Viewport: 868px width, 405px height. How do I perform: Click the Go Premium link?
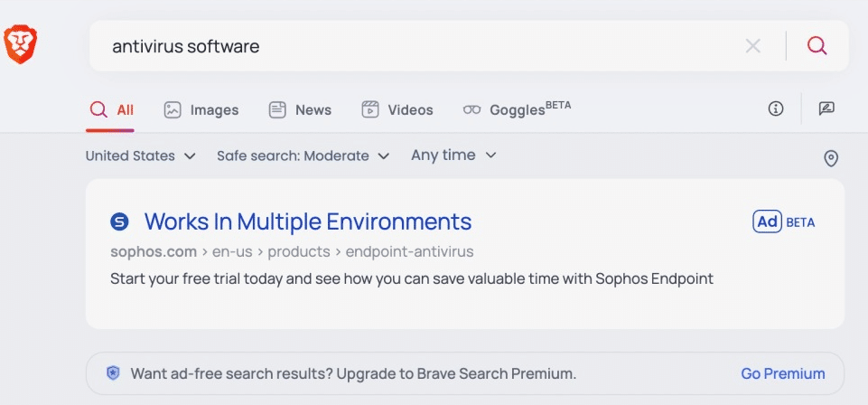click(783, 374)
